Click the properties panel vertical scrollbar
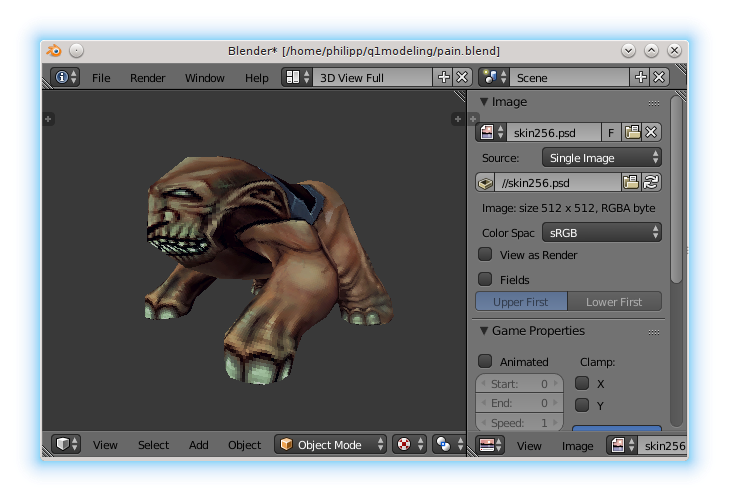The image size is (729, 501). pyautogui.click(x=676, y=190)
